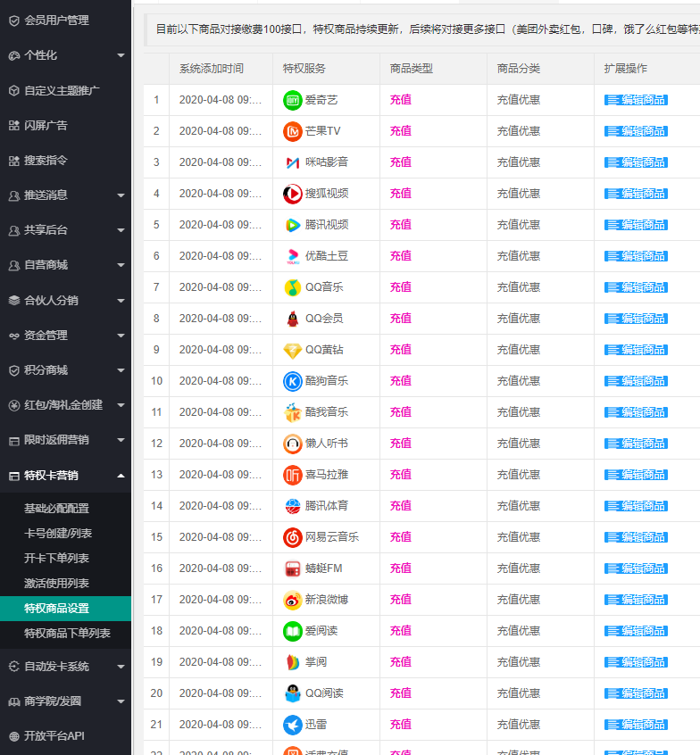Open 闪屏广告 in sidebar
Screen dimensions: 700x755
click(x=46, y=126)
